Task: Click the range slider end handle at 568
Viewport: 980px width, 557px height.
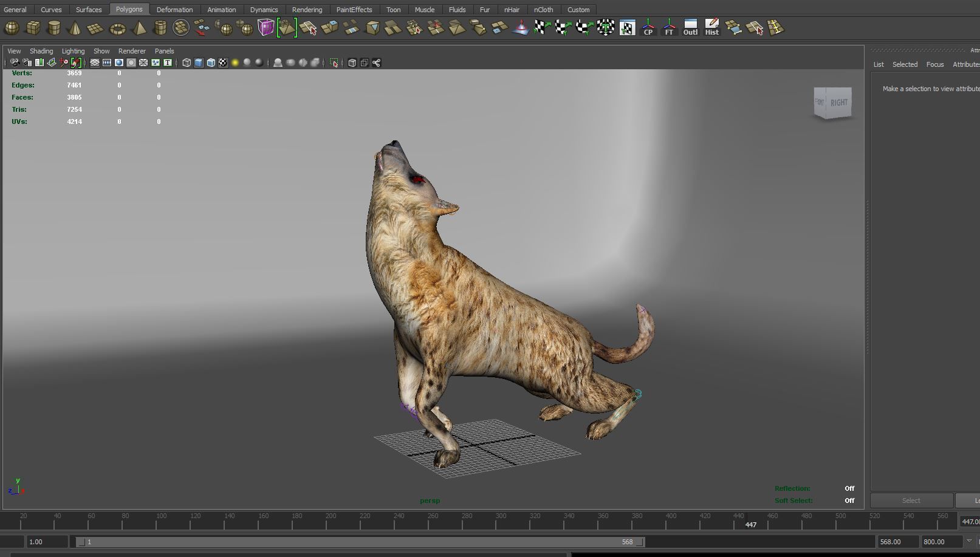Action: [x=640, y=542]
